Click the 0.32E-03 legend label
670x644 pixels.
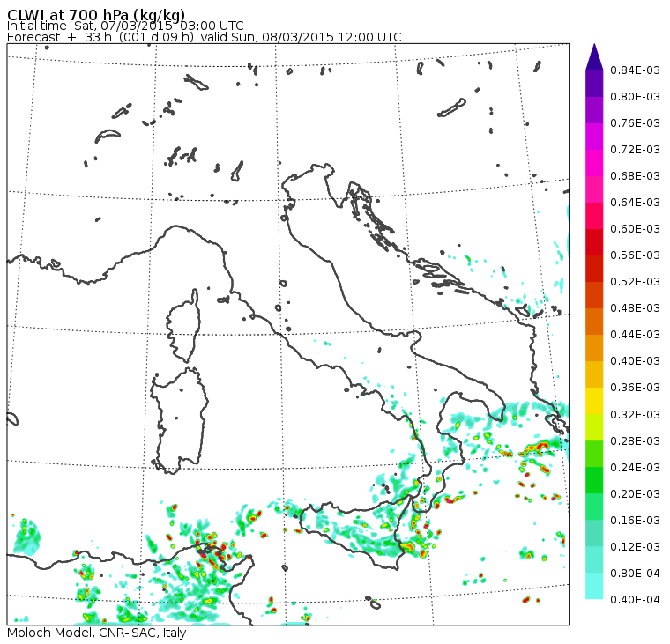(x=635, y=415)
